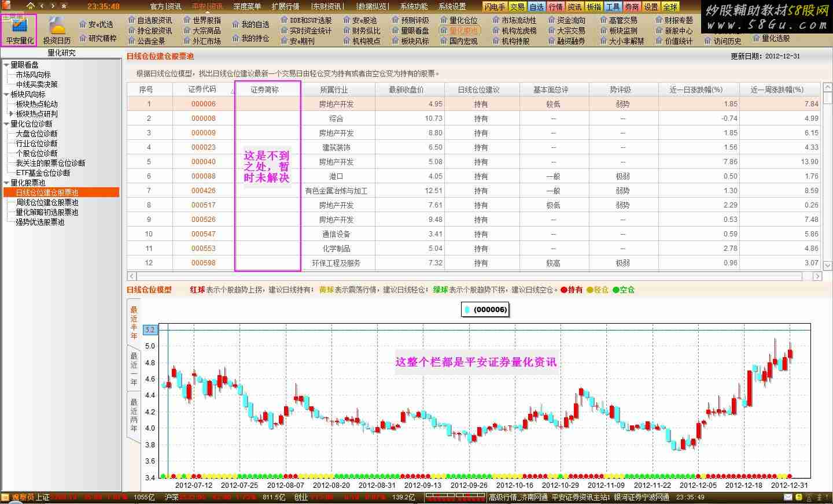Select 周线仓位建仓股票池 in the tree
Viewport: 833px width, 504px height.
pyautogui.click(x=47, y=202)
